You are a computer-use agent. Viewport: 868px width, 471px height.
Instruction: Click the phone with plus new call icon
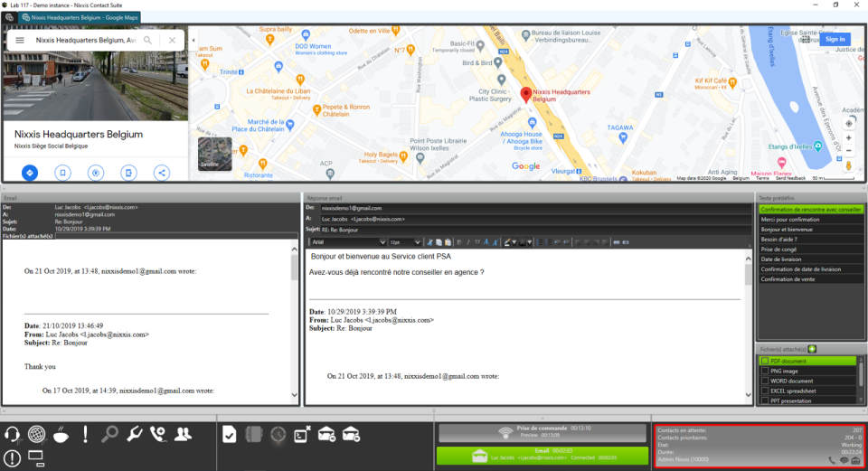click(x=158, y=435)
